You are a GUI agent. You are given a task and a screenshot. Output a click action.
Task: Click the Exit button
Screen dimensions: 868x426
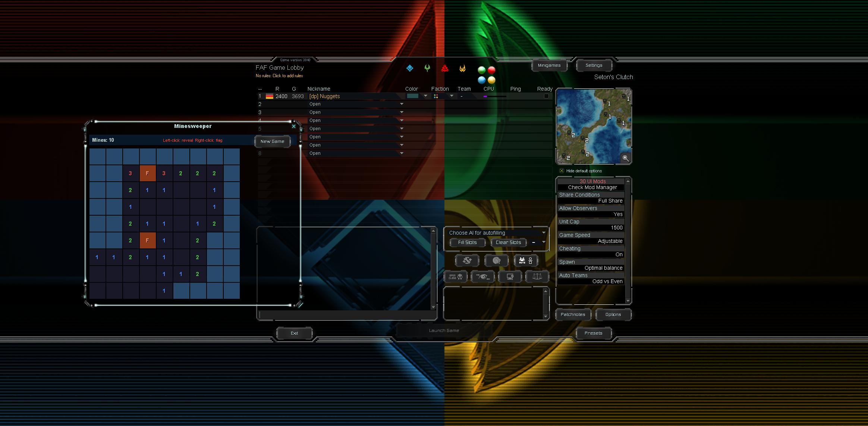point(295,333)
